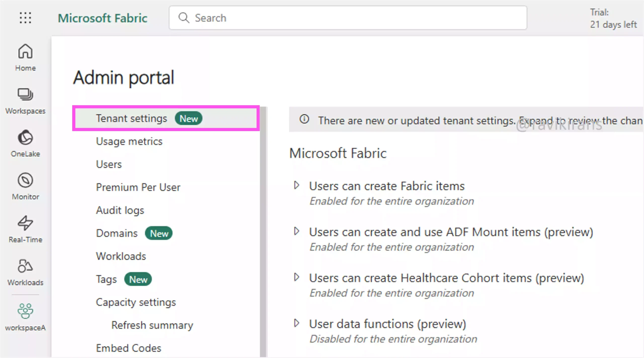Viewport: 644px width, 358px height.
Task: Select Users in the admin menu
Action: tap(109, 164)
